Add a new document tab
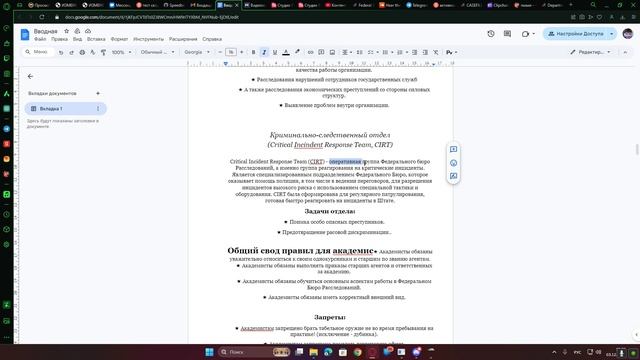The height and width of the screenshot is (360, 640). pos(98,93)
